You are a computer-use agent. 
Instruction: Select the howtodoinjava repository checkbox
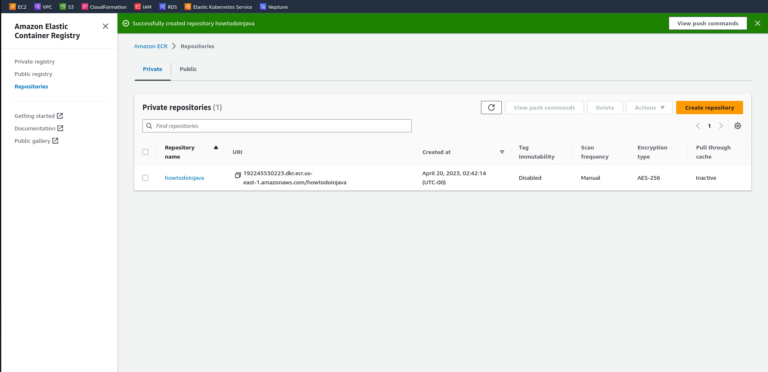[145, 178]
